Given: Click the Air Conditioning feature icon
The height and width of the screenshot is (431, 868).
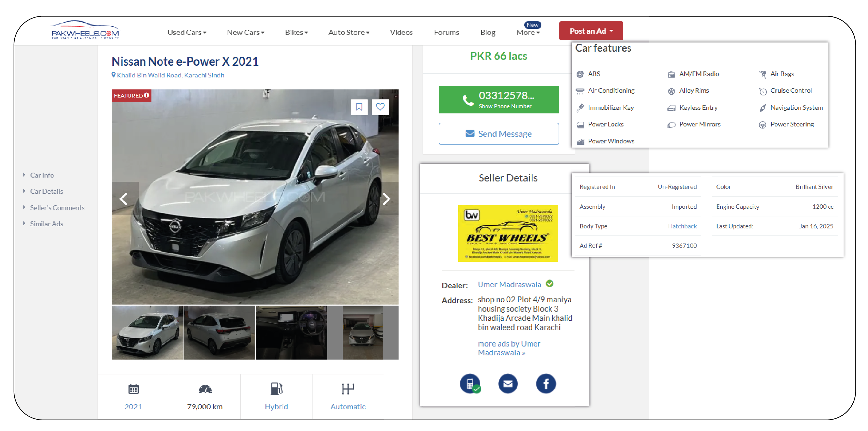Looking at the screenshot, I should point(580,91).
